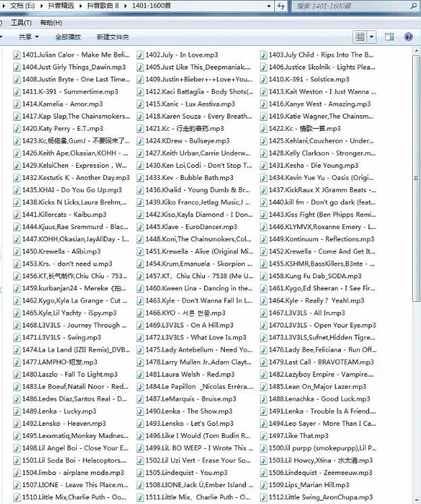
Task: Select file 1504.limbo - airplane mode.mp3
Action: click(x=69, y=473)
